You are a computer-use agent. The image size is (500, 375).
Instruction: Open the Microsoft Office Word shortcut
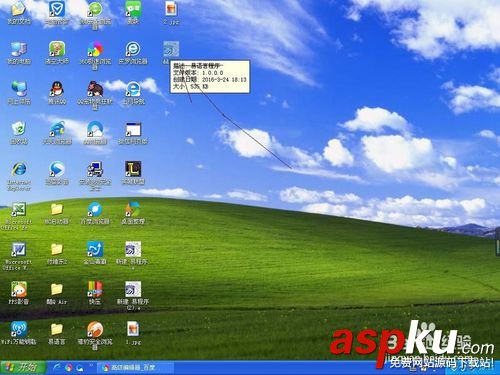pos(17,256)
